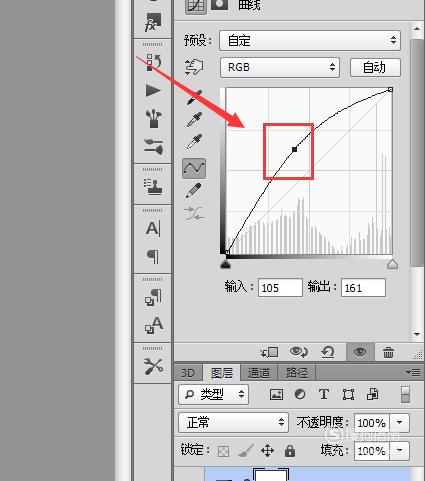Open the RGB channel dropdown
425x481 pixels.
tap(280, 67)
